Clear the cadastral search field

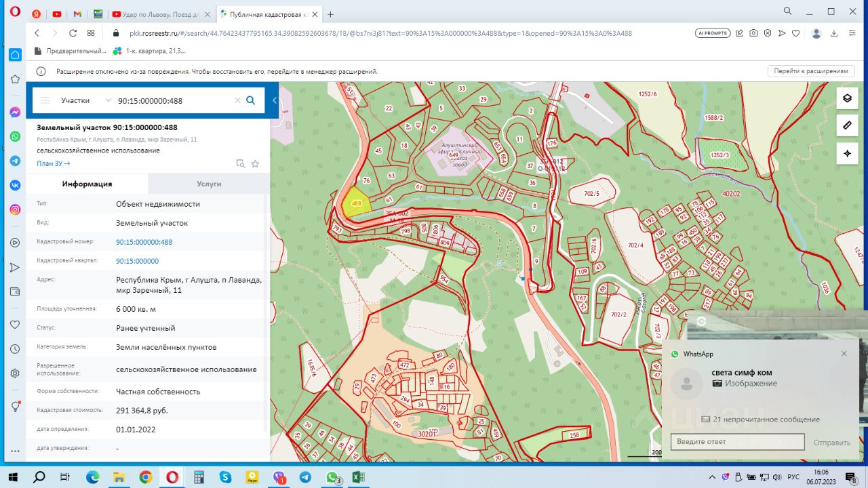(x=237, y=100)
